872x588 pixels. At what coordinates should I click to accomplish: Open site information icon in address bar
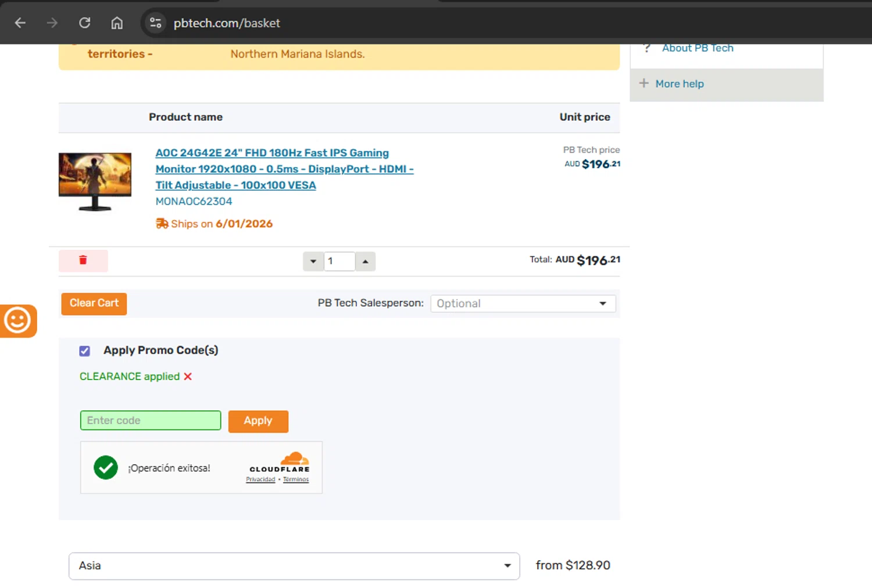click(x=155, y=23)
